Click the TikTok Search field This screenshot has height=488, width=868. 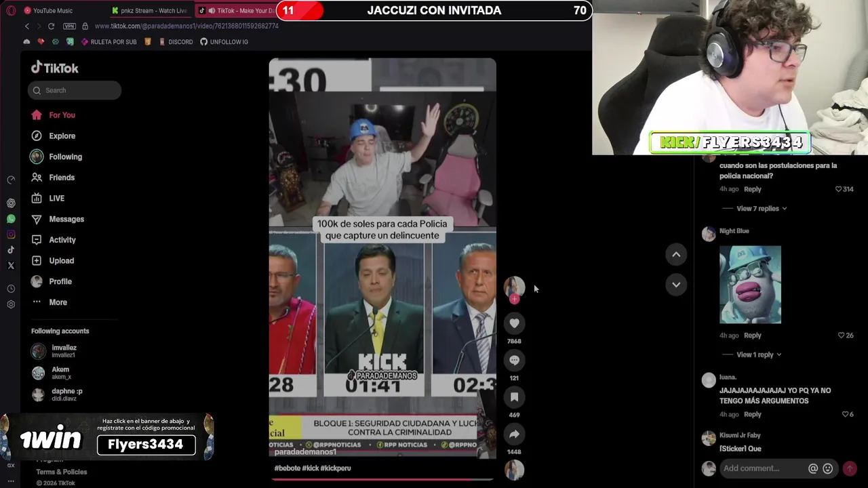tap(75, 90)
